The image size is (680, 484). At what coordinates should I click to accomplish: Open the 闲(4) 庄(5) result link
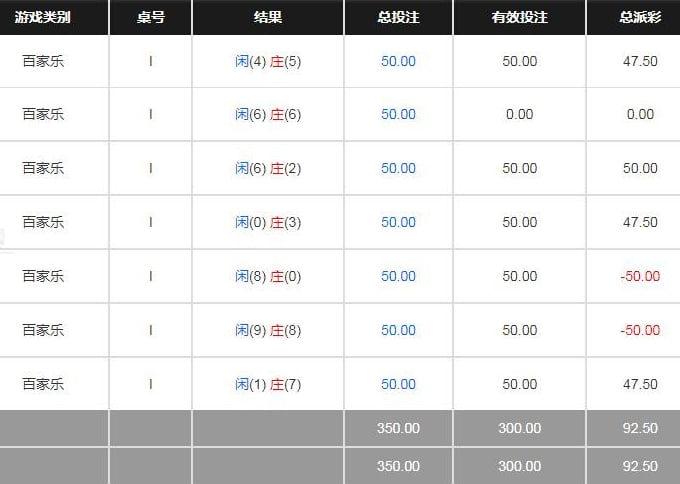(268, 61)
